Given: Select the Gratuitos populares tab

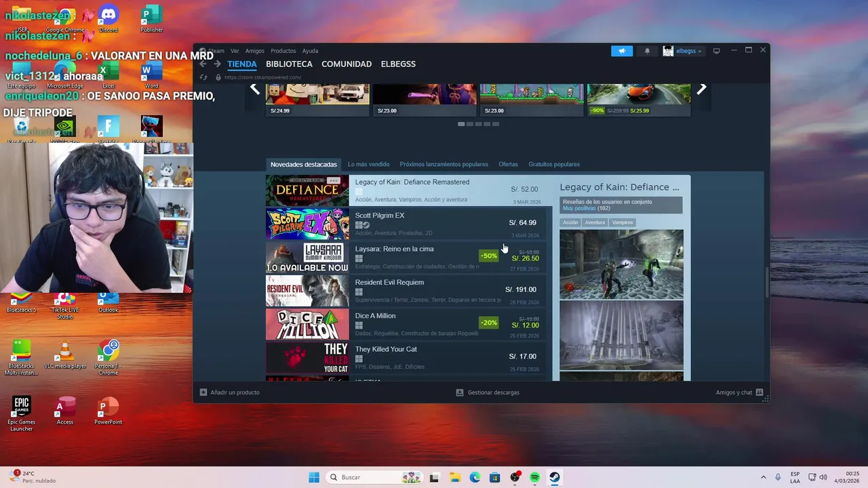Looking at the screenshot, I should (x=554, y=164).
